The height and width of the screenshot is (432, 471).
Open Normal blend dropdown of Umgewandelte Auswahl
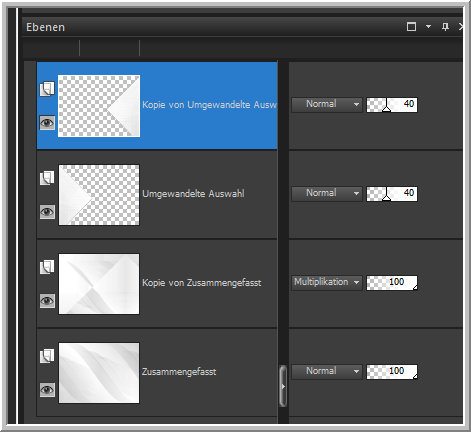[x=327, y=194]
